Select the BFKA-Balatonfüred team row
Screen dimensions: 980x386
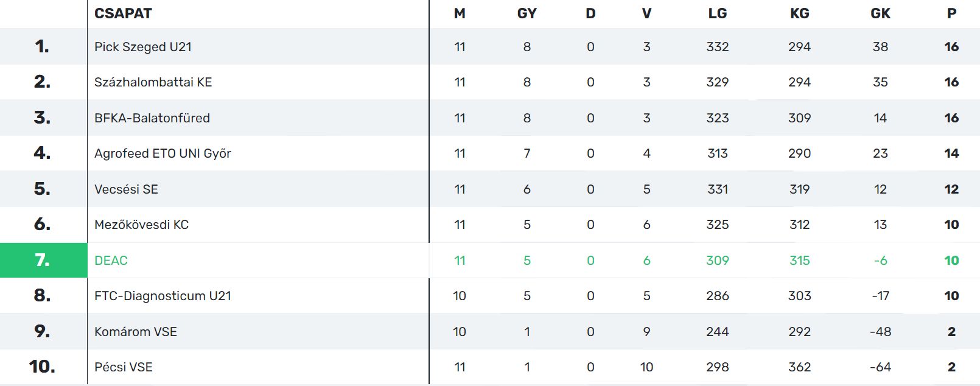click(152, 118)
